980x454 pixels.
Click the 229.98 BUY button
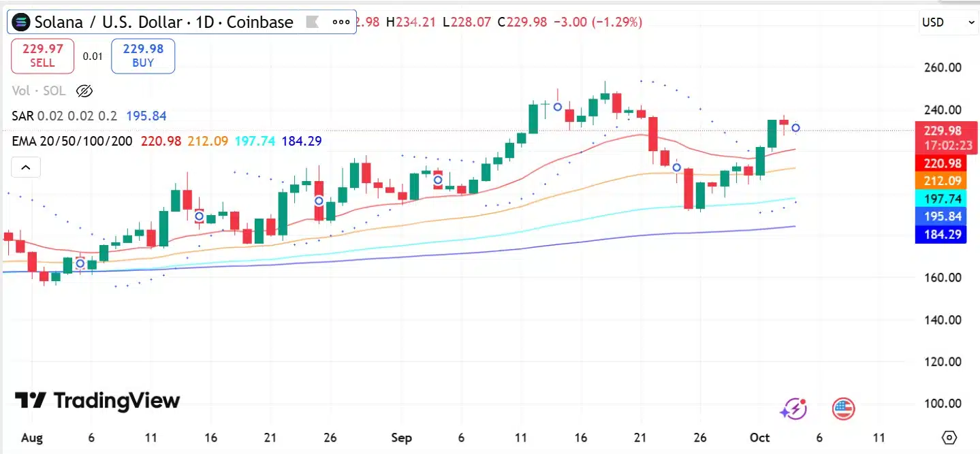tap(143, 56)
